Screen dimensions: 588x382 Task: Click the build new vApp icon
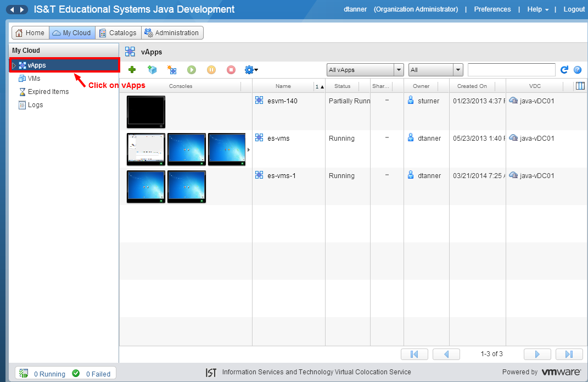[172, 70]
